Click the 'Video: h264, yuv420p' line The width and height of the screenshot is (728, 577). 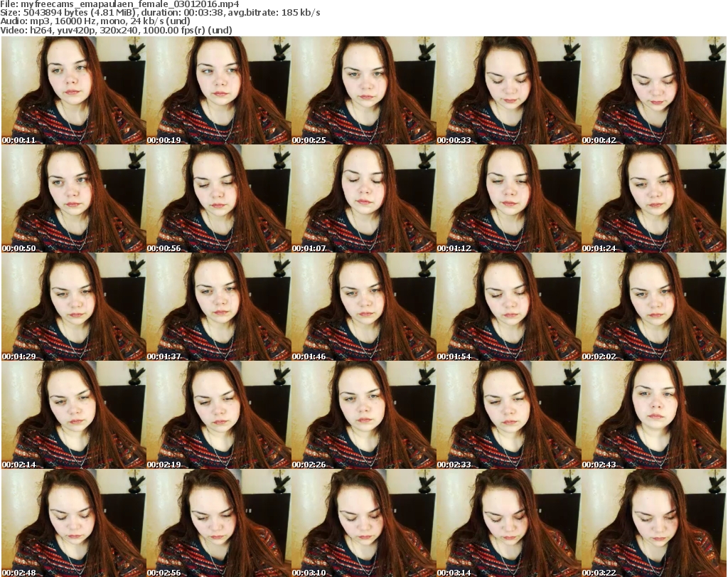tap(116, 30)
